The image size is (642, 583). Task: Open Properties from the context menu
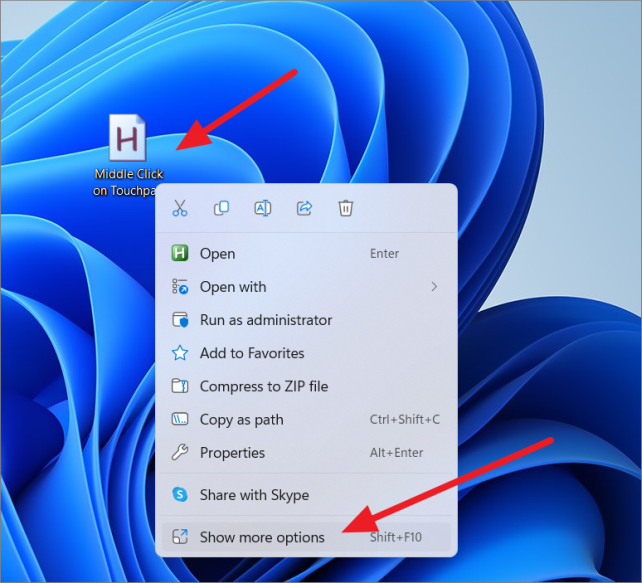[x=306, y=452]
